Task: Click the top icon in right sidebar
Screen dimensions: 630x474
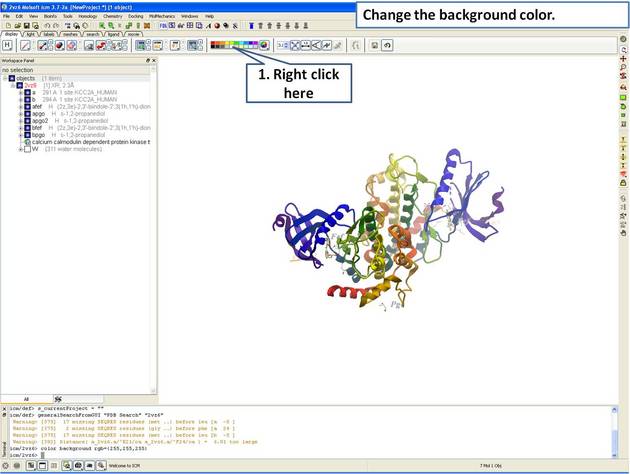Action: pos(624,36)
